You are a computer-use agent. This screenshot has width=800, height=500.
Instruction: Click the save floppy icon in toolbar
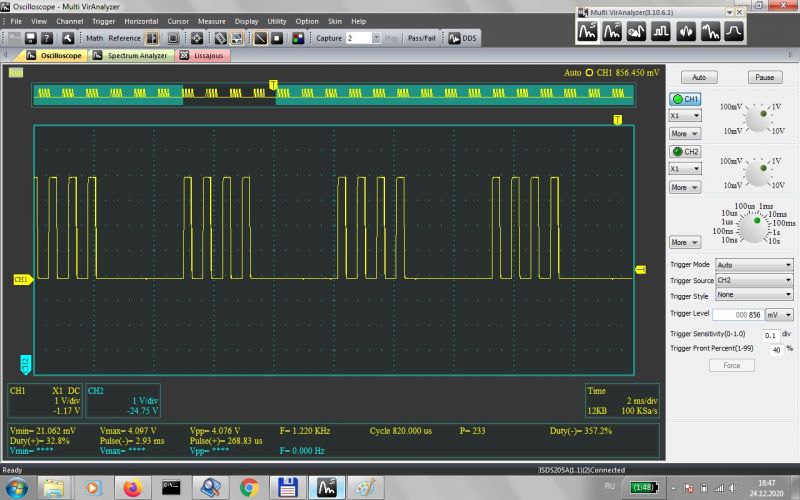[x=30, y=38]
